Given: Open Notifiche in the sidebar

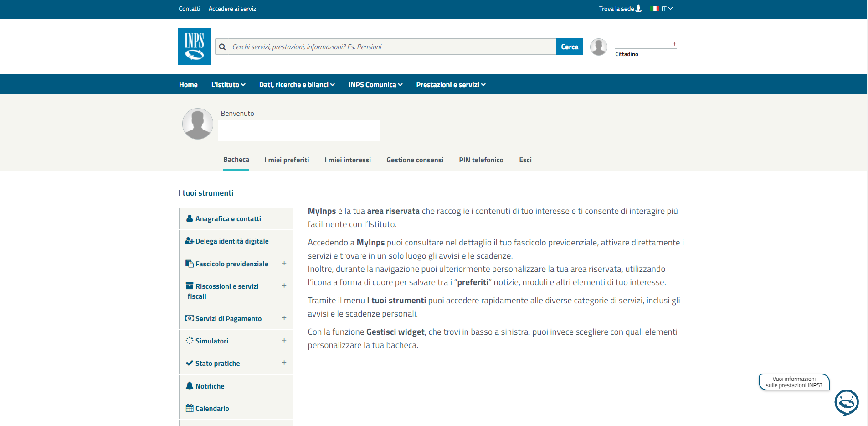Looking at the screenshot, I should (x=210, y=386).
